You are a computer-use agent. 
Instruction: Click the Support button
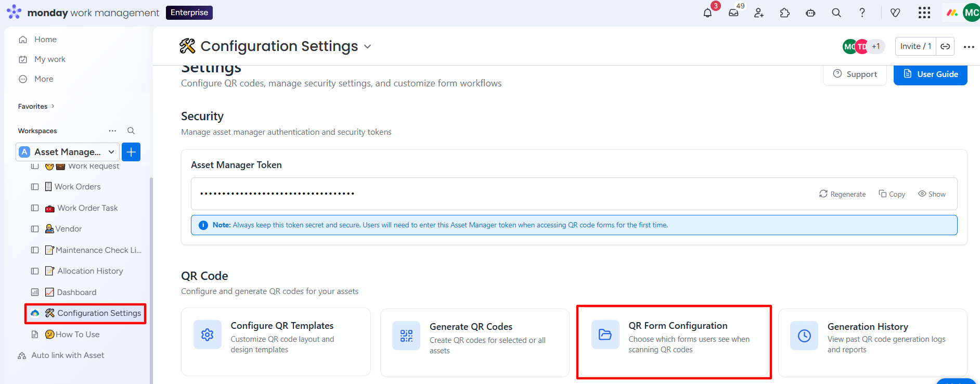pyautogui.click(x=855, y=74)
